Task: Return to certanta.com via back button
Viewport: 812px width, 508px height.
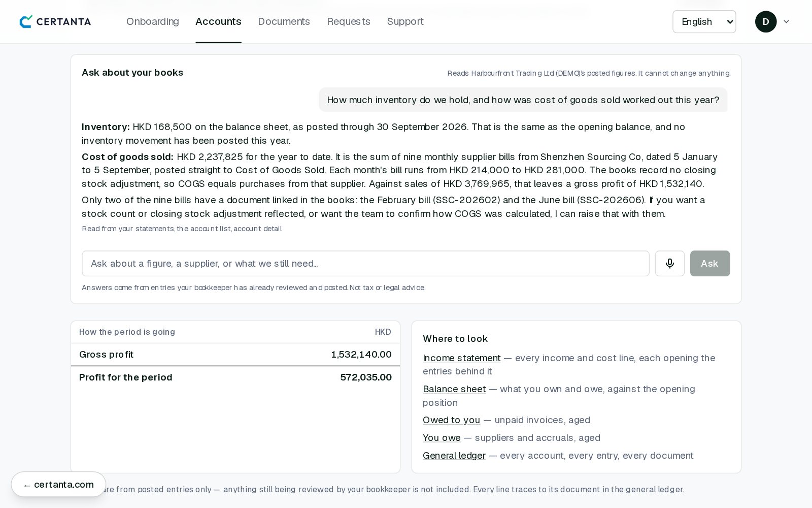Action: (x=58, y=485)
